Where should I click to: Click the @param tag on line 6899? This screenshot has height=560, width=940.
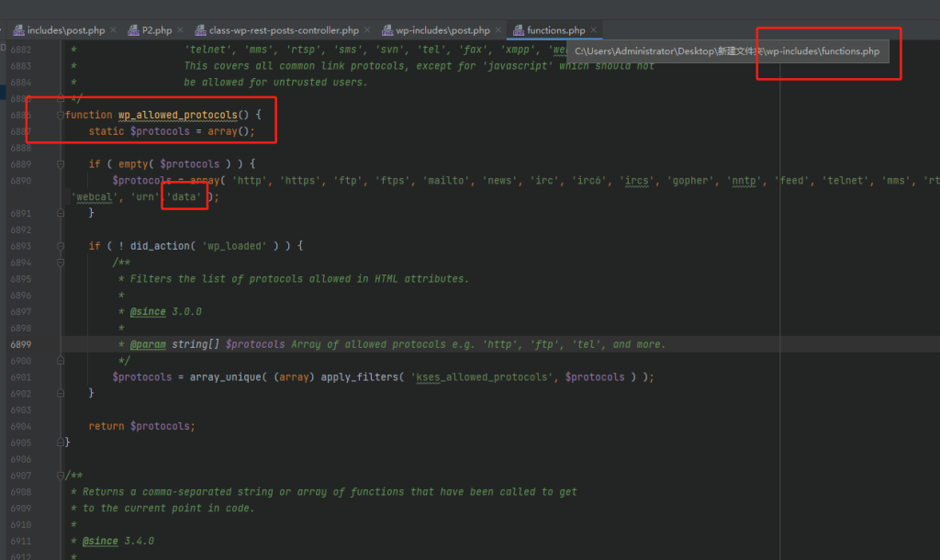pyautogui.click(x=148, y=344)
